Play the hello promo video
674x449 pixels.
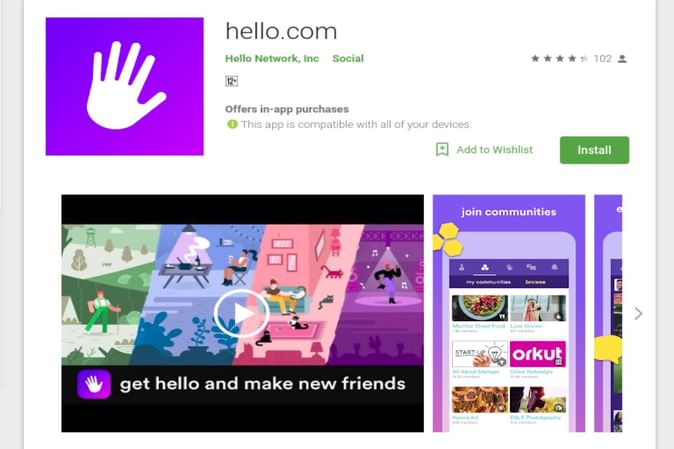click(242, 313)
